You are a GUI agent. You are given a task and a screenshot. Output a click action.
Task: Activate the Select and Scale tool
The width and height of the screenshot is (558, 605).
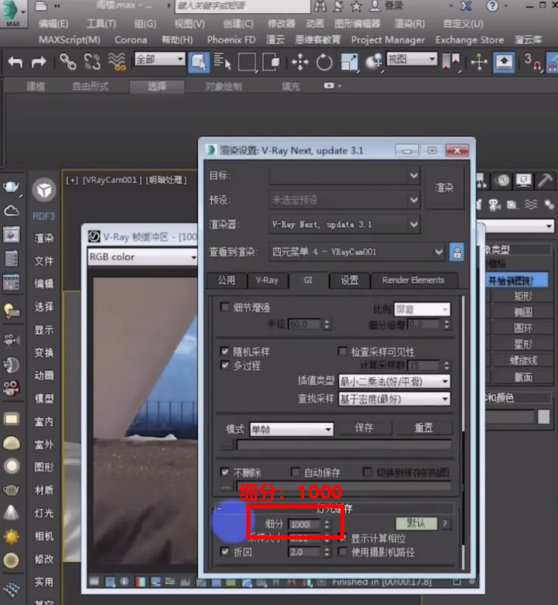(349, 63)
